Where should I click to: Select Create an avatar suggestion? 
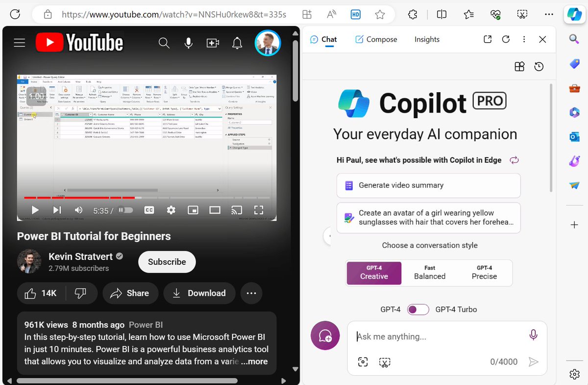(x=429, y=217)
